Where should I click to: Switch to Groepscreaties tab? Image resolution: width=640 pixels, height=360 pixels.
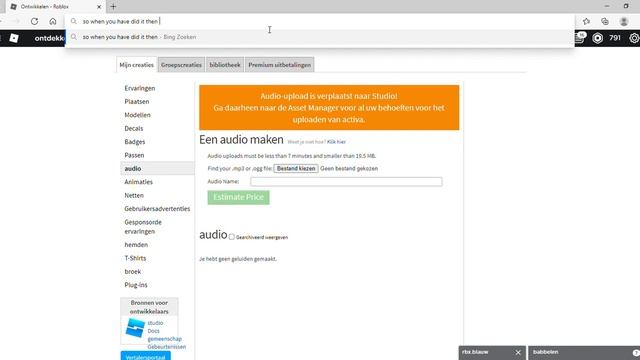click(x=181, y=65)
